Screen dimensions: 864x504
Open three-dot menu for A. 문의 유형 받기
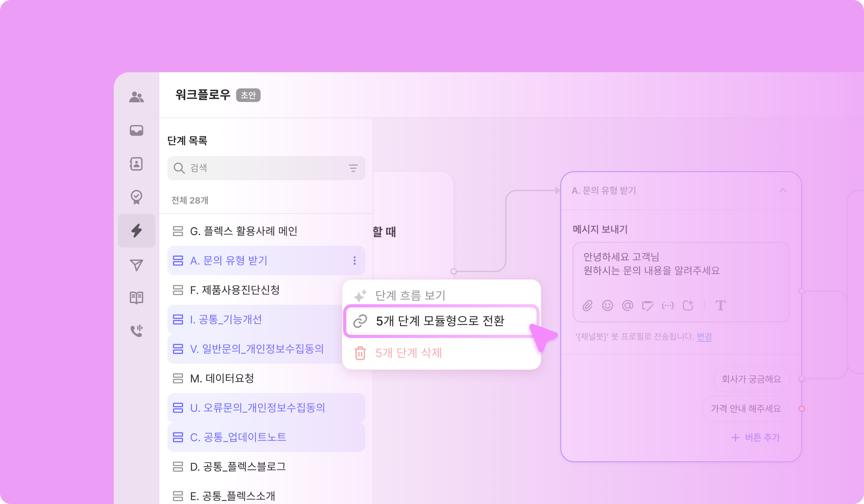[355, 261]
